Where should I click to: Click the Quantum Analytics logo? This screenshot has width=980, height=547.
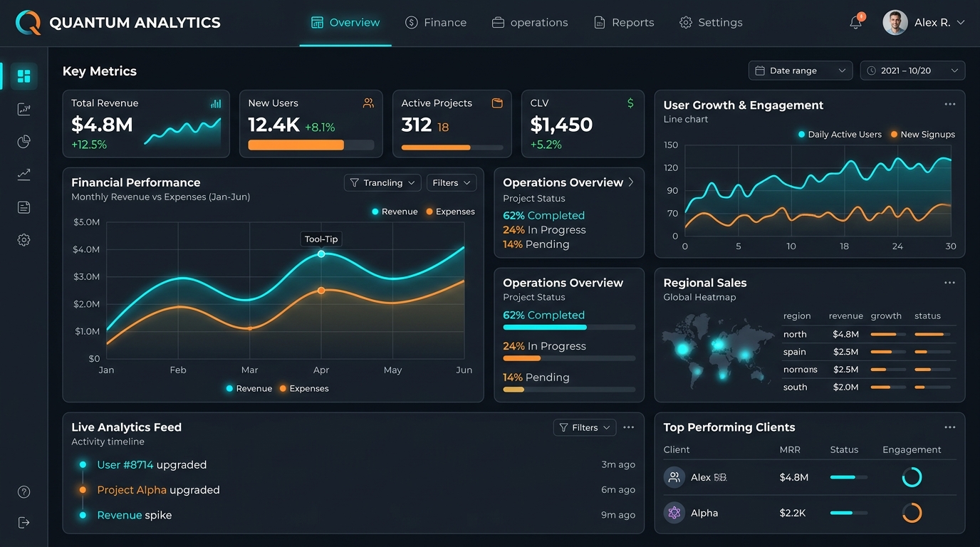(x=28, y=23)
